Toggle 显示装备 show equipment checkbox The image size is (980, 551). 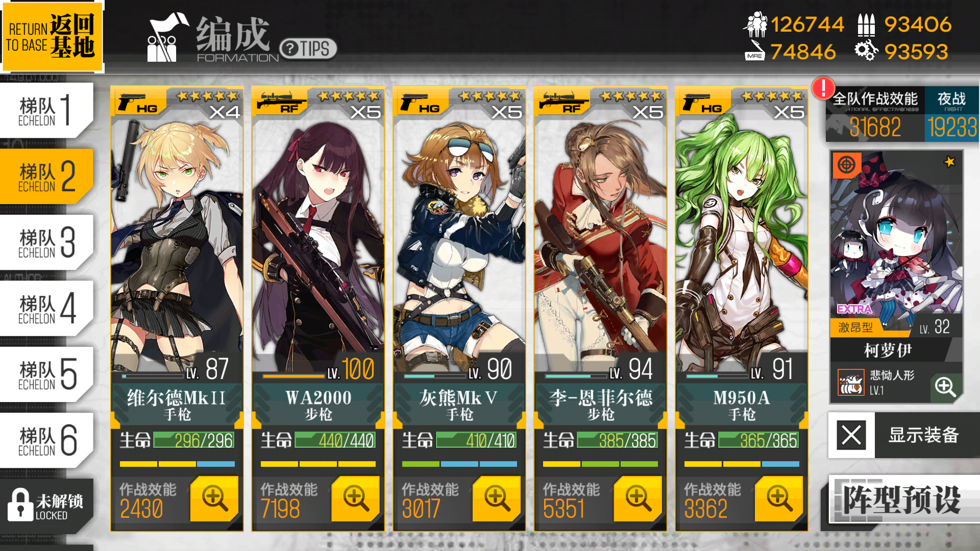click(851, 435)
